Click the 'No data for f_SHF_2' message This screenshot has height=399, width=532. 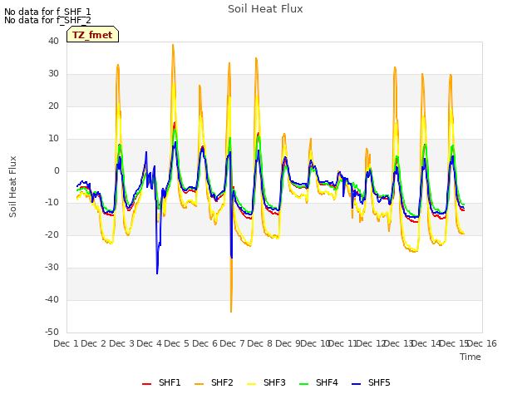coord(47,20)
